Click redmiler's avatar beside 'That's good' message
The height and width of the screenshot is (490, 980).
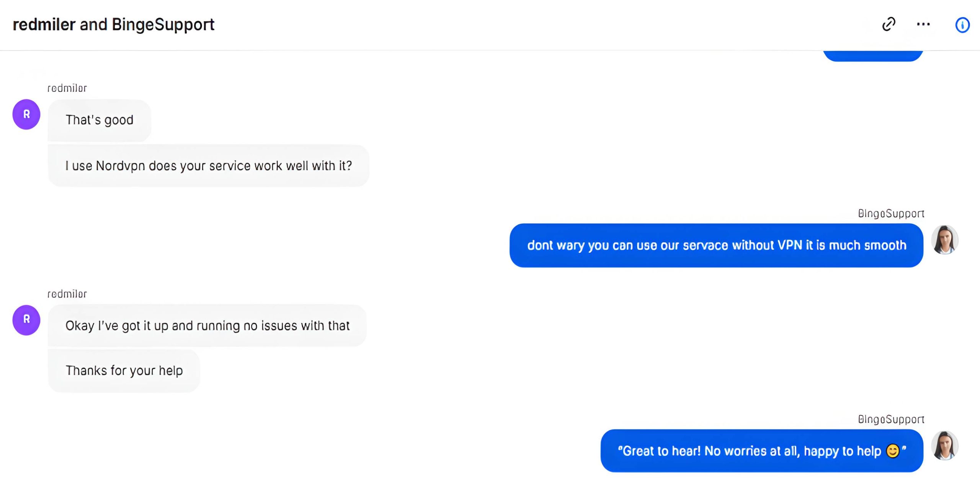26,114
